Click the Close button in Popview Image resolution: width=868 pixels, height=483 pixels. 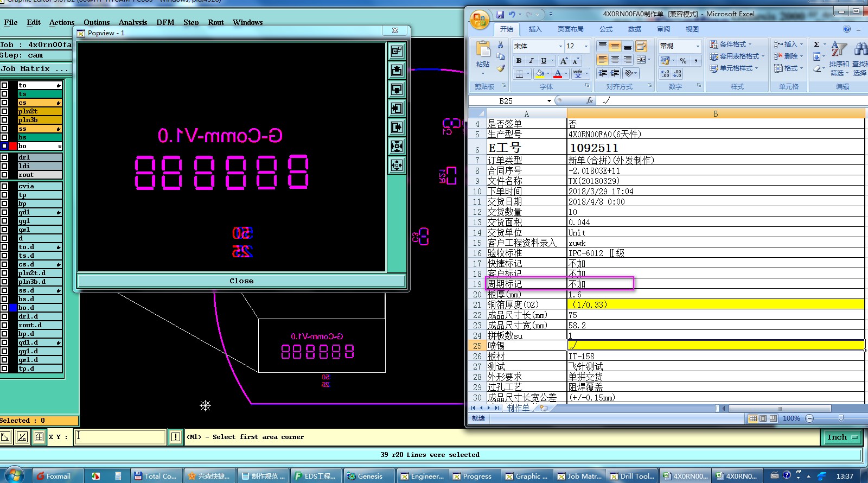pyautogui.click(x=241, y=281)
